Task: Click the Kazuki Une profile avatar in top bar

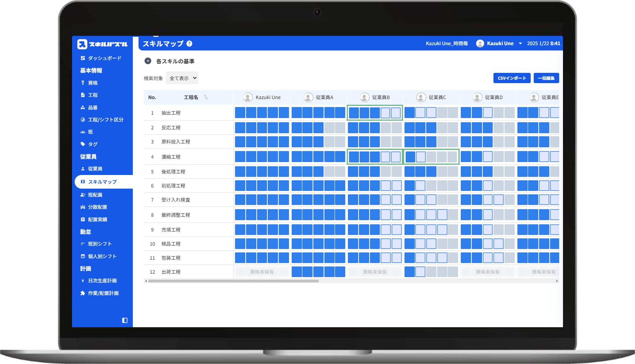Action: (480, 44)
